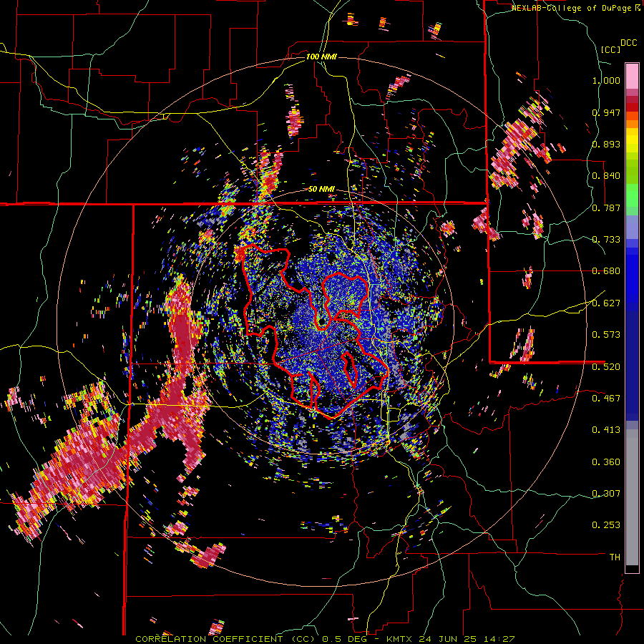Click the 0.733 scale value
This screenshot has height=644, width=644.
coord(606,239)
